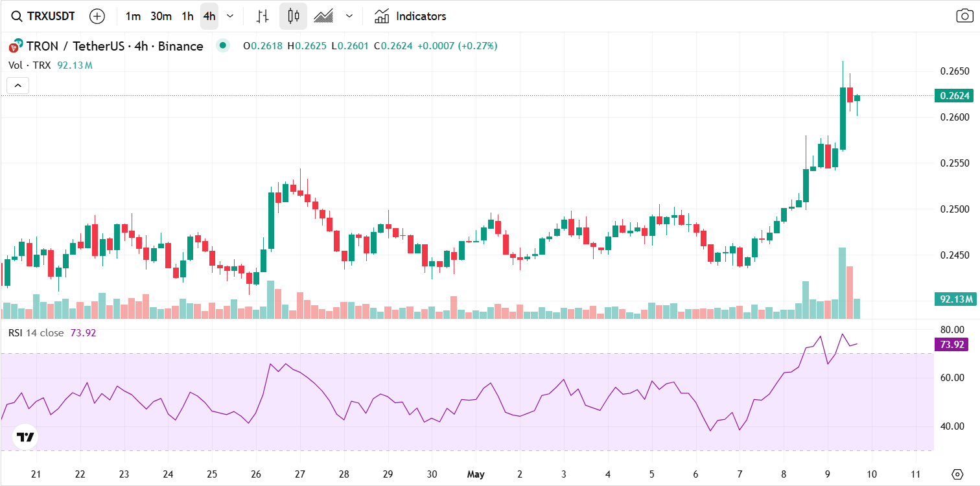The height and width of the screenshot is (486, 980).
Task: Select the 1m timeframe
Action: (133, 16)
